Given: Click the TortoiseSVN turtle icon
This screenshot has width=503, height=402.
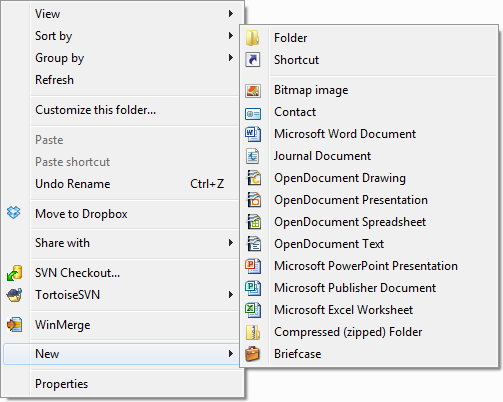Looking at the screenshot, I should [14, 295].
